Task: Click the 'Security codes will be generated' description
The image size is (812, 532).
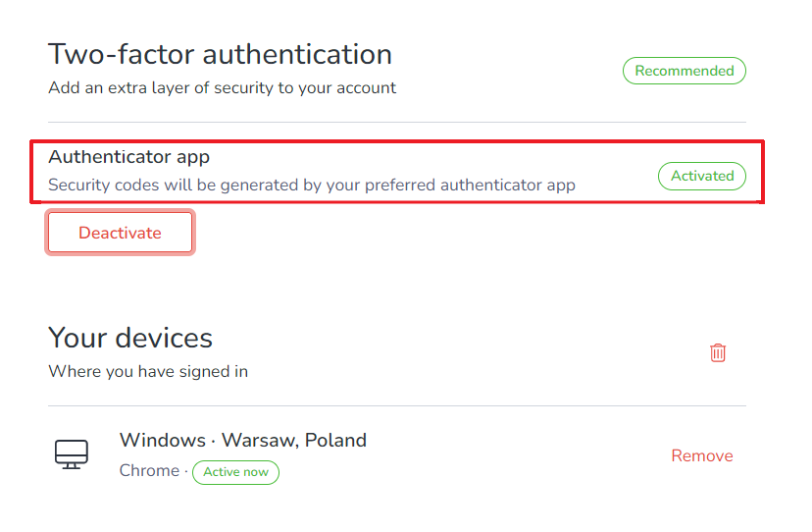Action: [x=312, y=186]
